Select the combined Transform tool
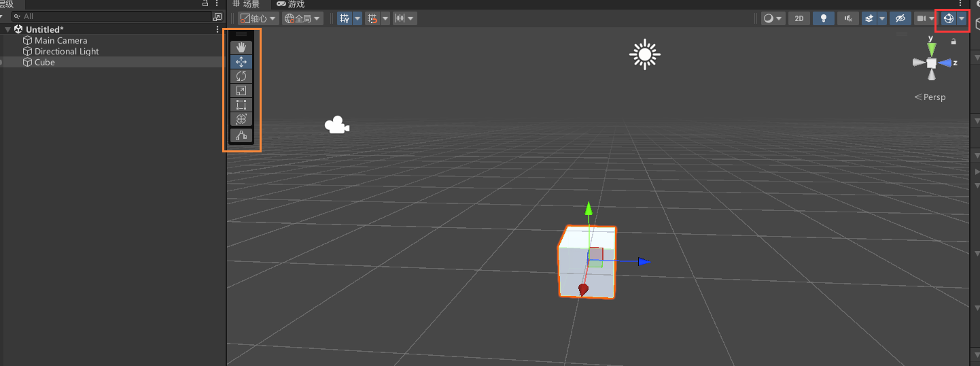This screenshot has height=366, width=980. click(x=241, y=119)
